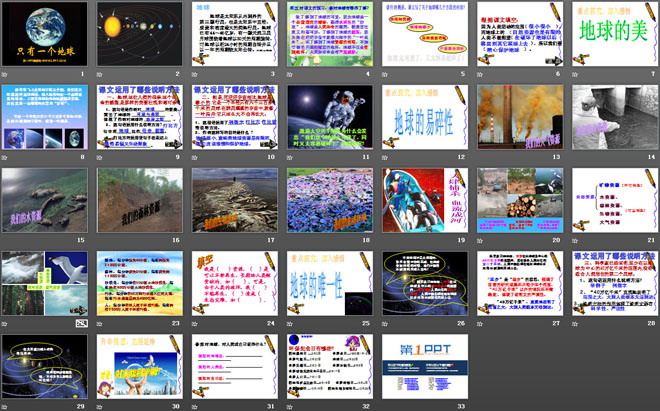
Task: Select slide 26 with two speech bubbles
Action: (425, 283)
